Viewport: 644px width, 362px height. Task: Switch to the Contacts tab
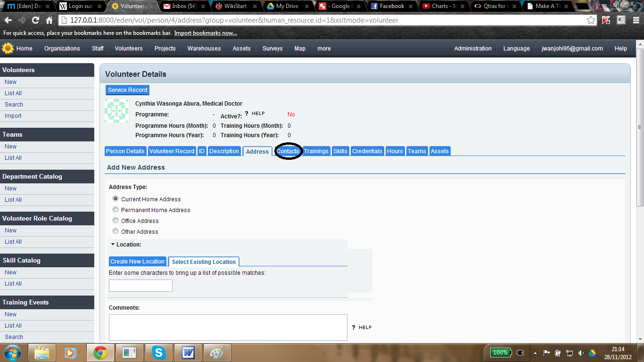click(x=288, y=151)
